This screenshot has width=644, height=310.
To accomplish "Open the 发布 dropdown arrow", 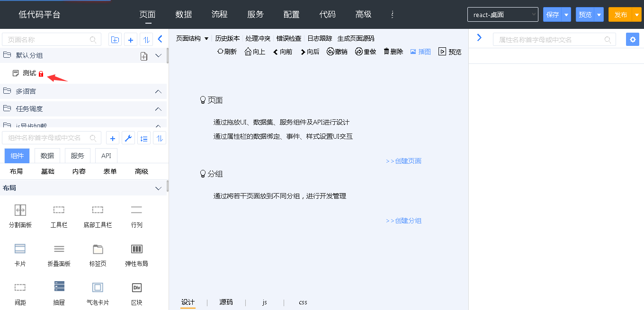I will point(636,15).
